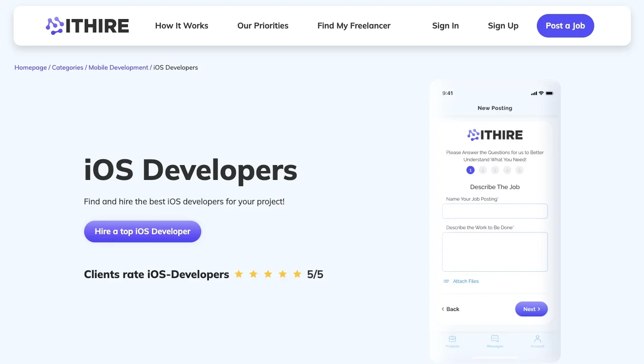Click the ITHIRE logo in the header
The width and height of the screenshot is (644, 364).
pyautogui.click(x=87, y=26)
